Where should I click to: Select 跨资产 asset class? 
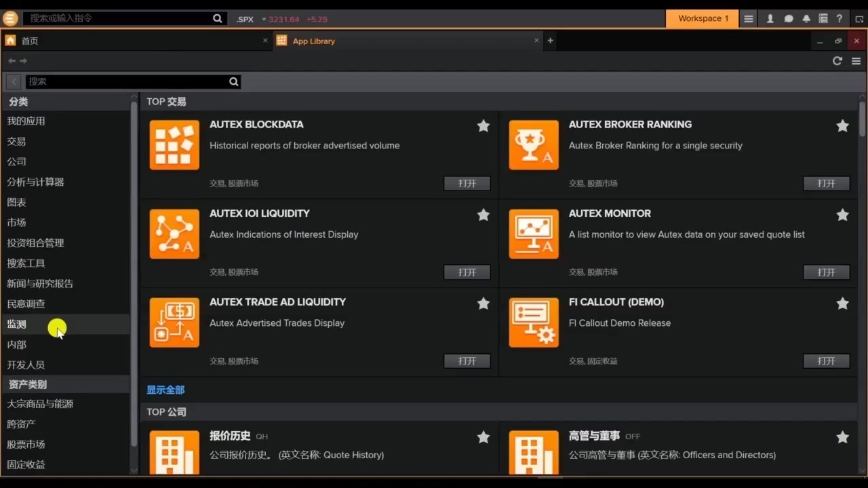tap(64, 424)
